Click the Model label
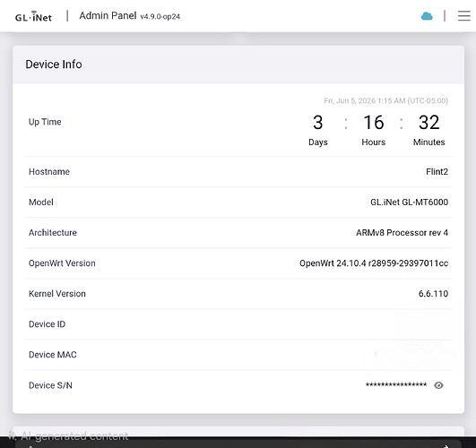The width and height of the screenshot is (476, 448). click(41, 202)
